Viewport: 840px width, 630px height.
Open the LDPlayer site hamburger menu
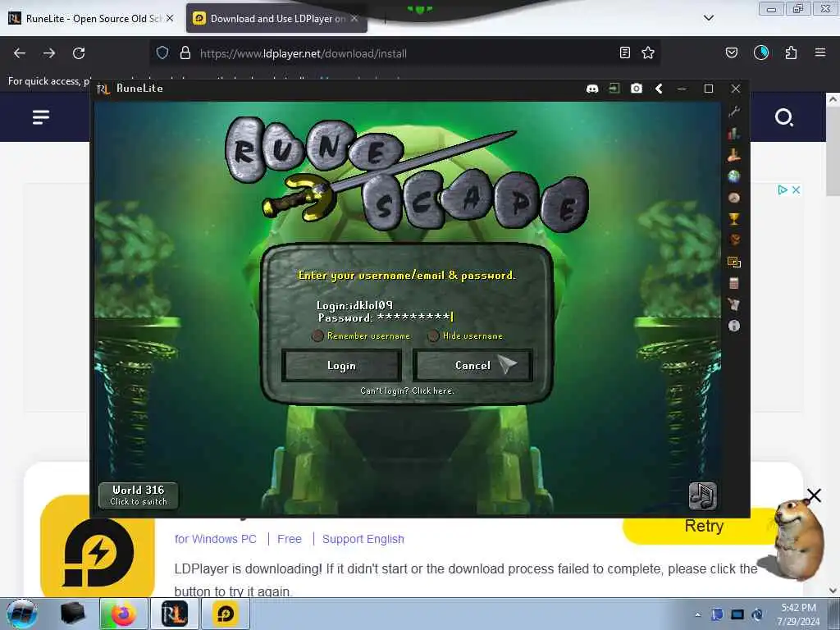[x=41, y=116]
